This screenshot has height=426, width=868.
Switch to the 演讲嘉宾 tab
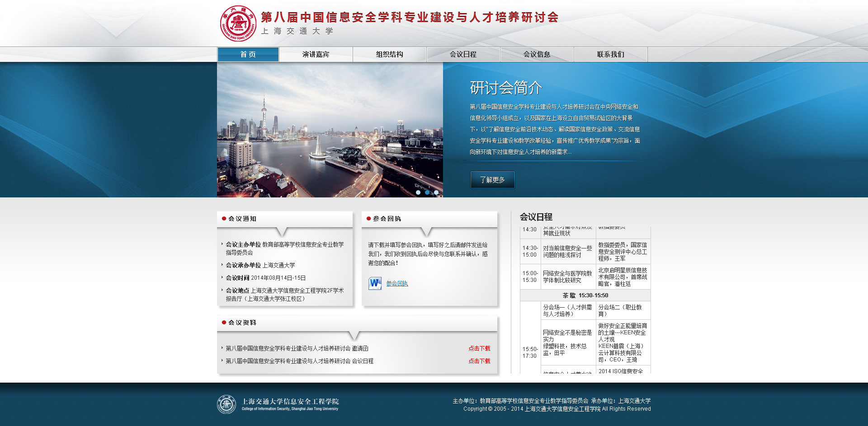(x=315, y=54)
